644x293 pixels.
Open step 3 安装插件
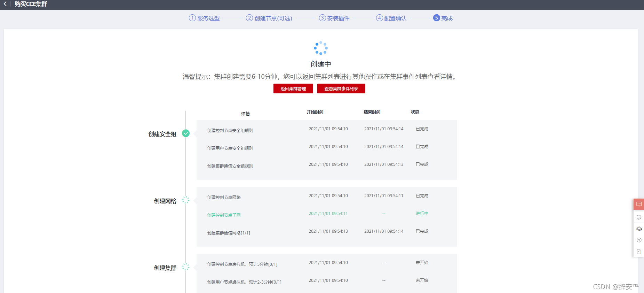334,18
